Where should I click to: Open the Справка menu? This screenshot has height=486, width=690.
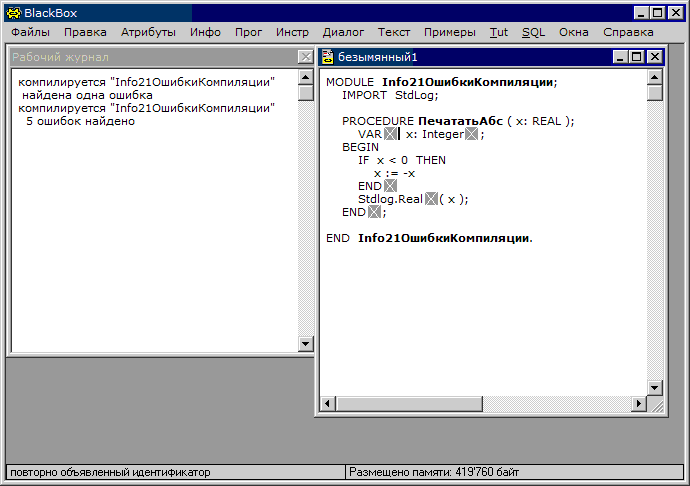click(628, 32)
